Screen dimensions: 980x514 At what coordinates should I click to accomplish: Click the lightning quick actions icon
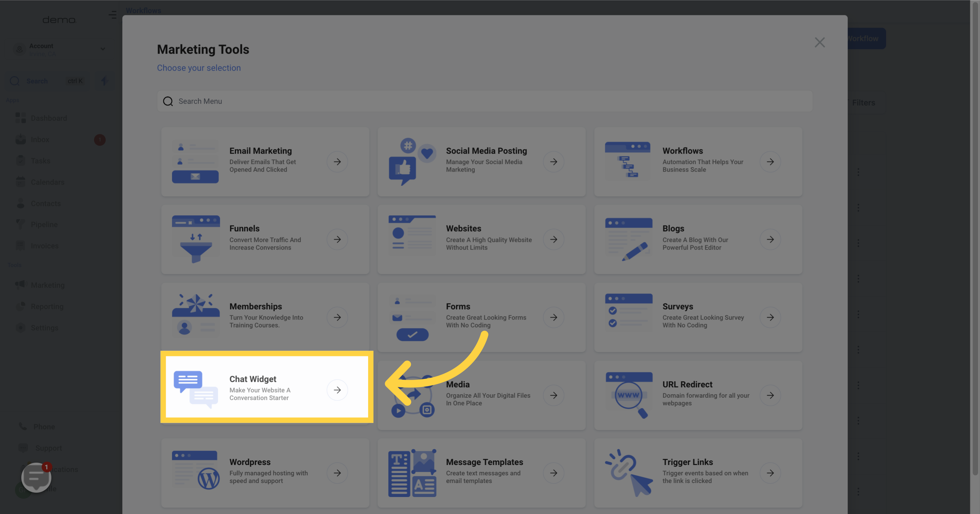[x=104, y=81]
